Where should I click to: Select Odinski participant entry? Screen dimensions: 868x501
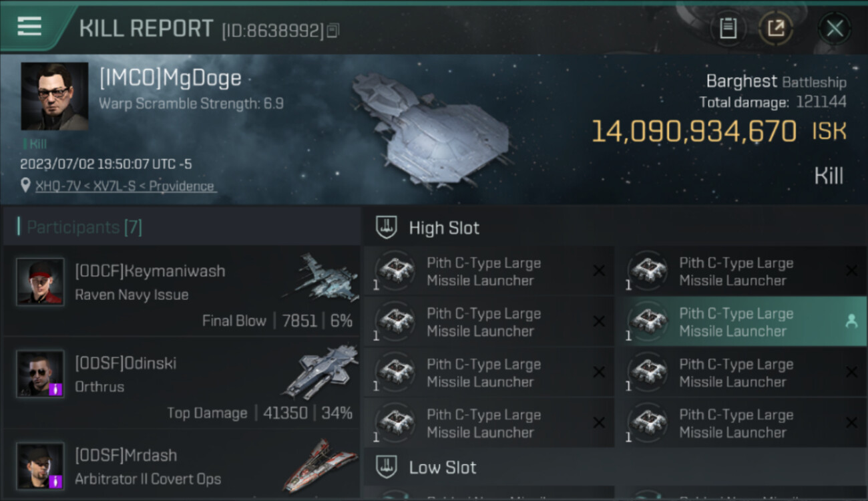pos(182,383)
